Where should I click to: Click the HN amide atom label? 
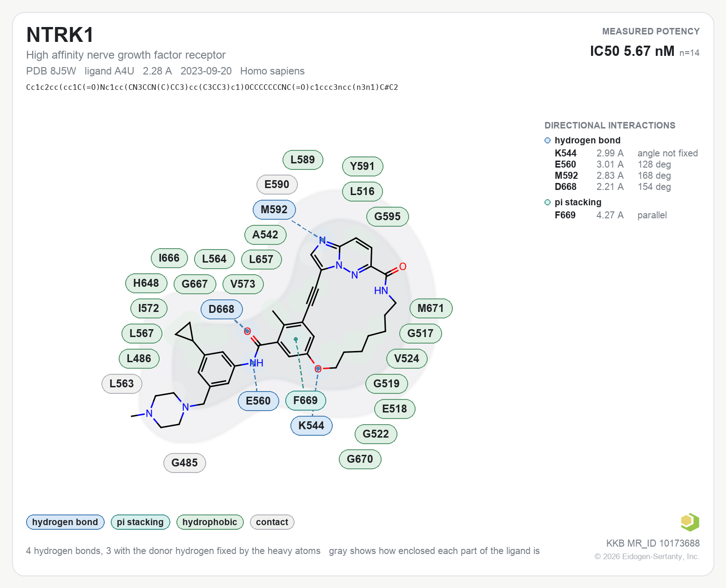click(381, 291)
